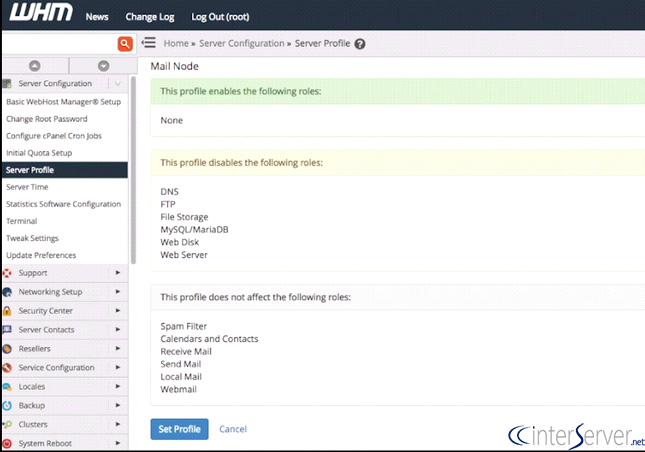645x452 pixels.
Task: Click the Set Profile button
Action: (x=179, y=429)
